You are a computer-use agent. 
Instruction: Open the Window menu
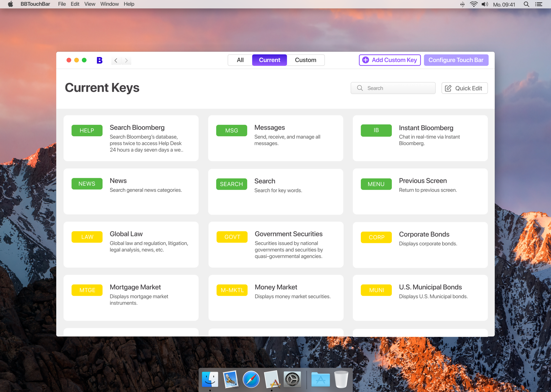pyautogui.click(x=110, y=4)
